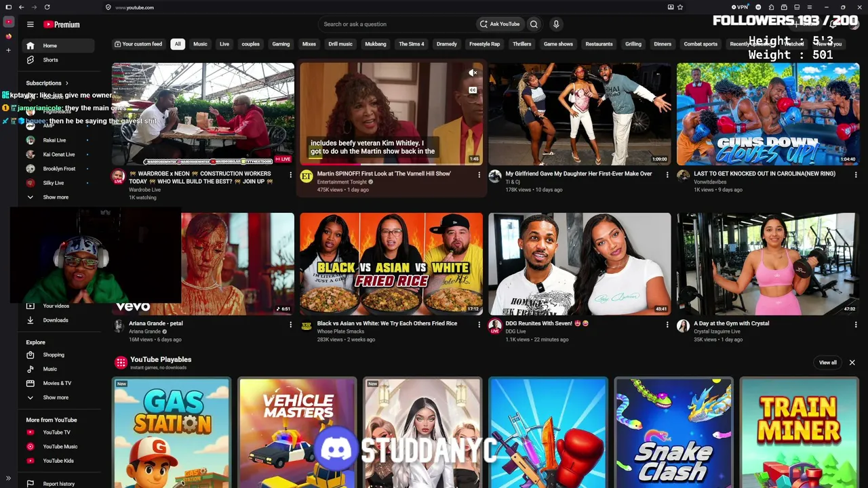Screen dimensions: 868x488
Task: Click the magnifier search button
Action: 534,24
